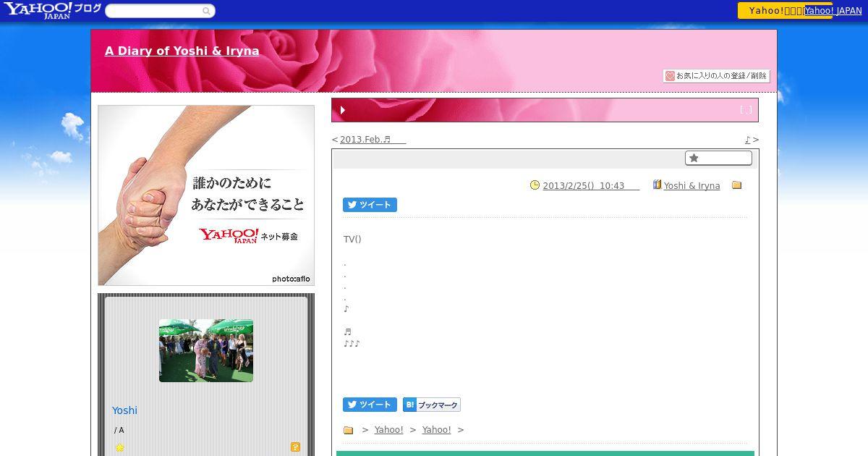Viewport: 868px width, 456px height.
Task: Click the star button above the post
Action: click(x=718, y=158)
